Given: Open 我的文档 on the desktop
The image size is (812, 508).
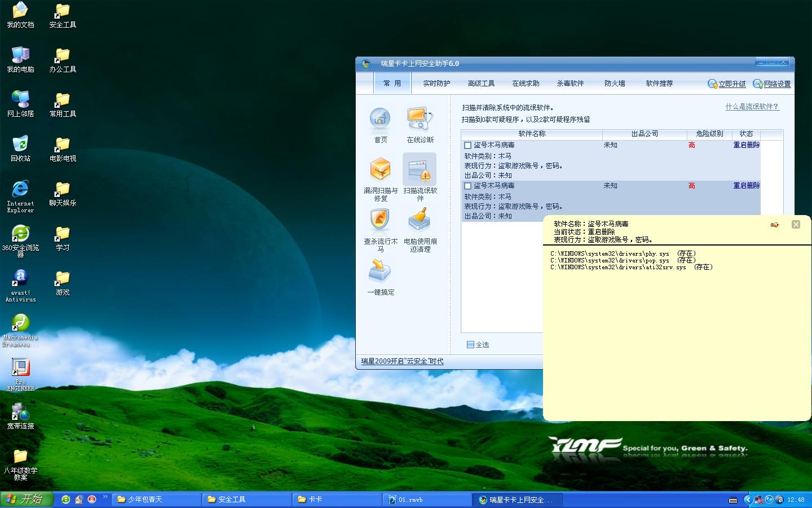Looking at the screenshot, I should (x=20, y=15).
